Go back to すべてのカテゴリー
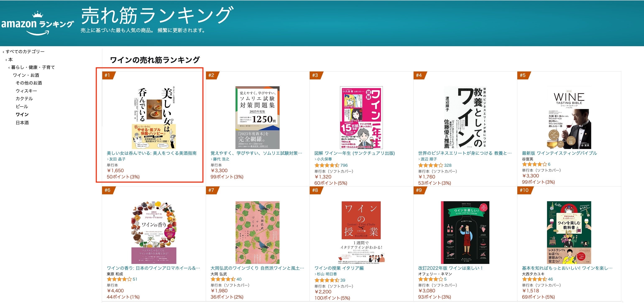 click(25, 51)
